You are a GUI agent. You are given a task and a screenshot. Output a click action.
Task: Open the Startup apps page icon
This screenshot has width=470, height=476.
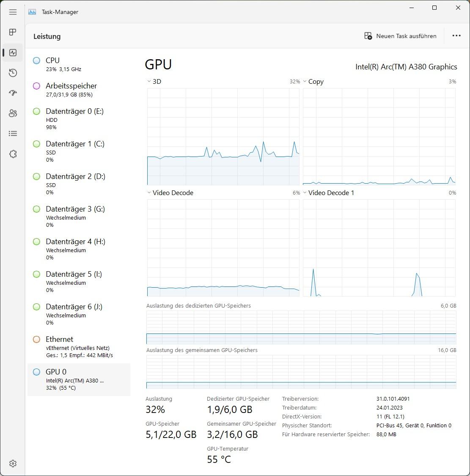coord(13,93)
